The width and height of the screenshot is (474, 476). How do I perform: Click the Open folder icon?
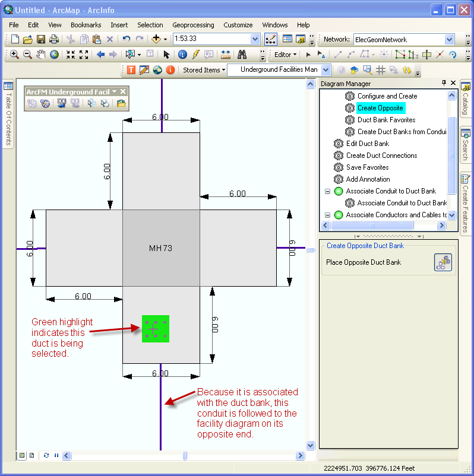coord(28,39)
